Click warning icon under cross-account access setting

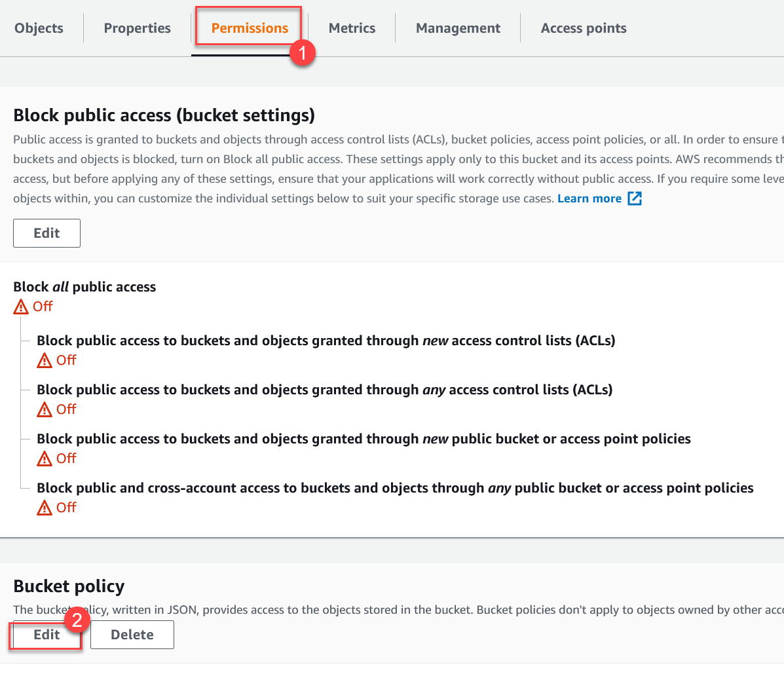point(44,508)
